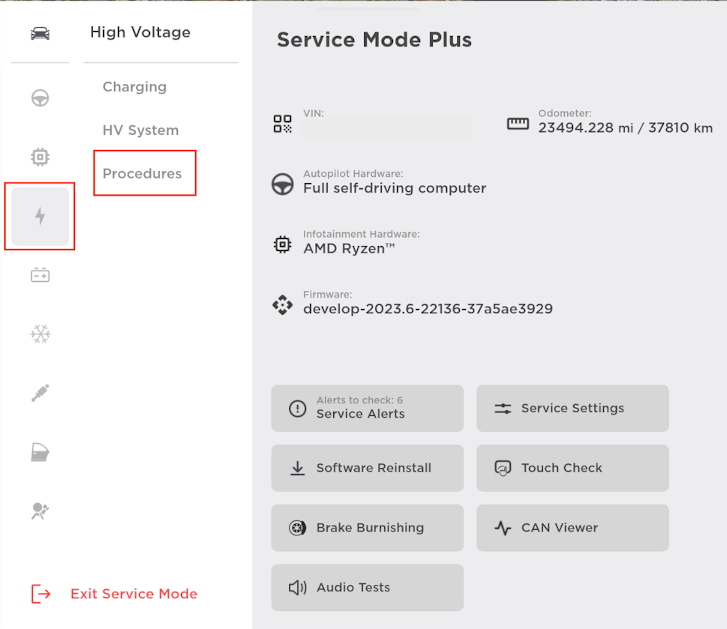Viewport: 727px width, 629px height.
Task: Open the CAN Viewer
Action: pyautogui.click(x=572, y=528)
